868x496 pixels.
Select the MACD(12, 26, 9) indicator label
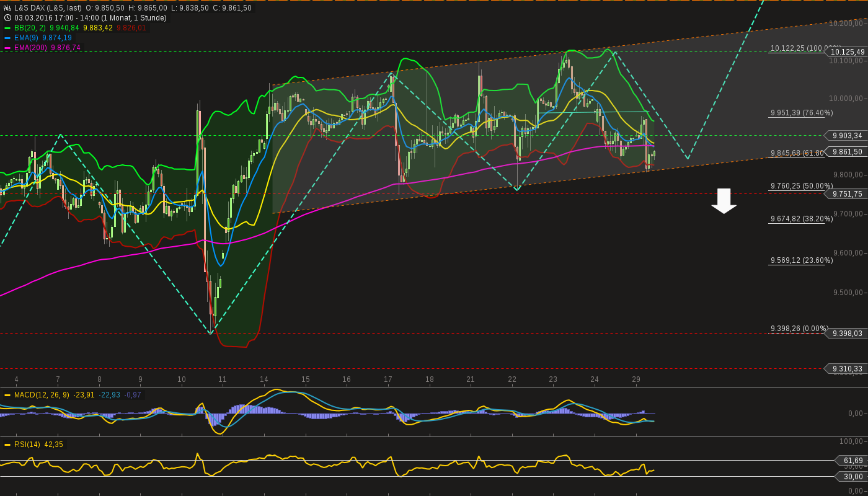click(x=42, y=395)
